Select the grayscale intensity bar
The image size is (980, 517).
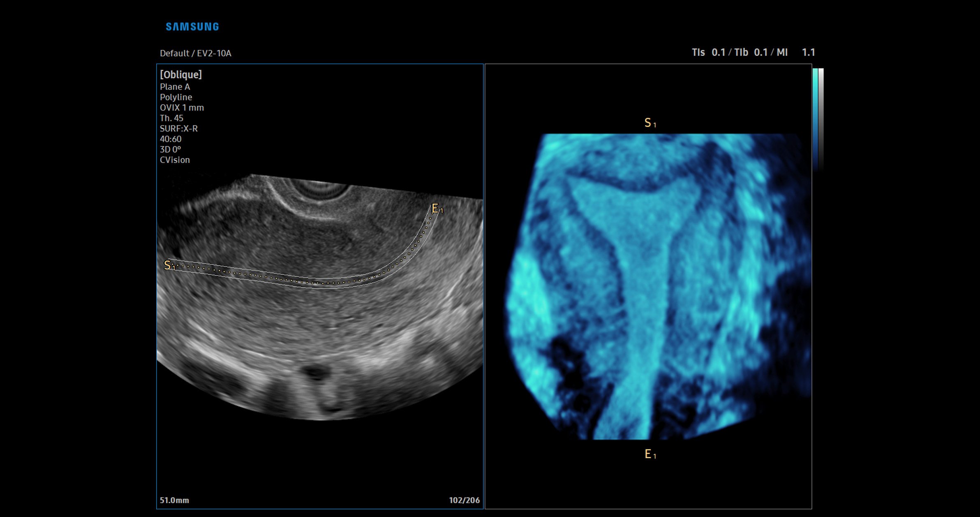[821, 119]
